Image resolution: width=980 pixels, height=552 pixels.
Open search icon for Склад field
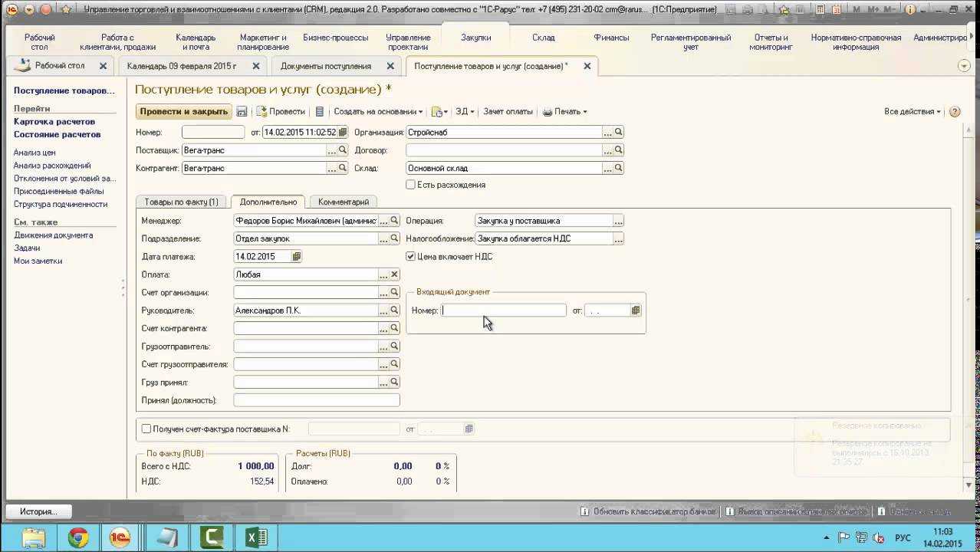click(619, 168)
